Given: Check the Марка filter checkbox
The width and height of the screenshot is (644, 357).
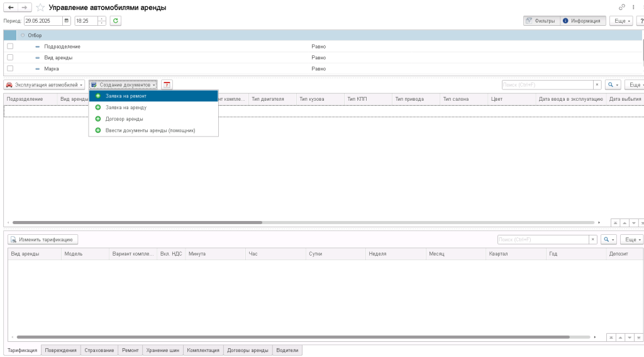Looking at the screenshot, I should tap(10, 68).
